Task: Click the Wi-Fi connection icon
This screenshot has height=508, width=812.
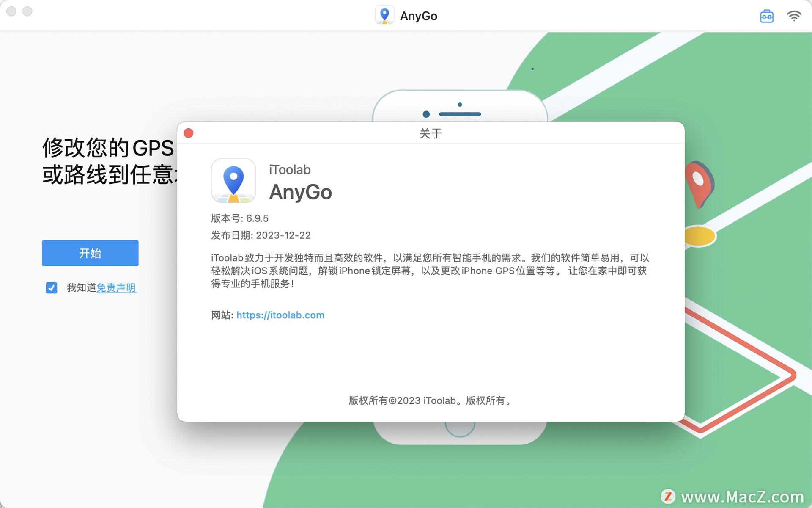Action: (x=794, y=16)
